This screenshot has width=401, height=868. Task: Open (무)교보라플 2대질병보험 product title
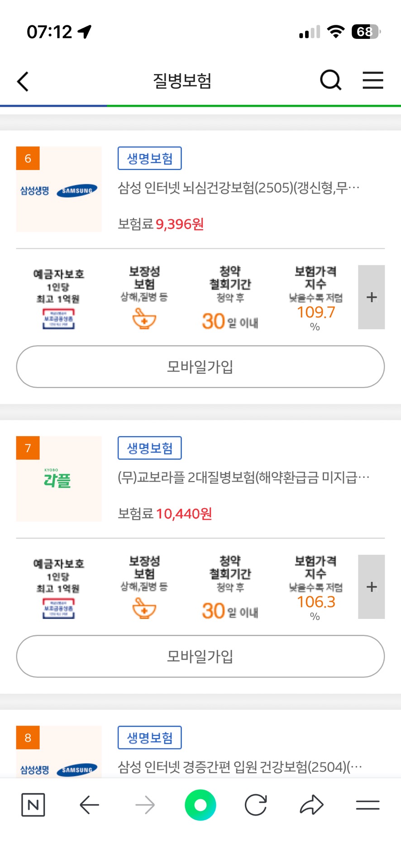coord(243,477)
